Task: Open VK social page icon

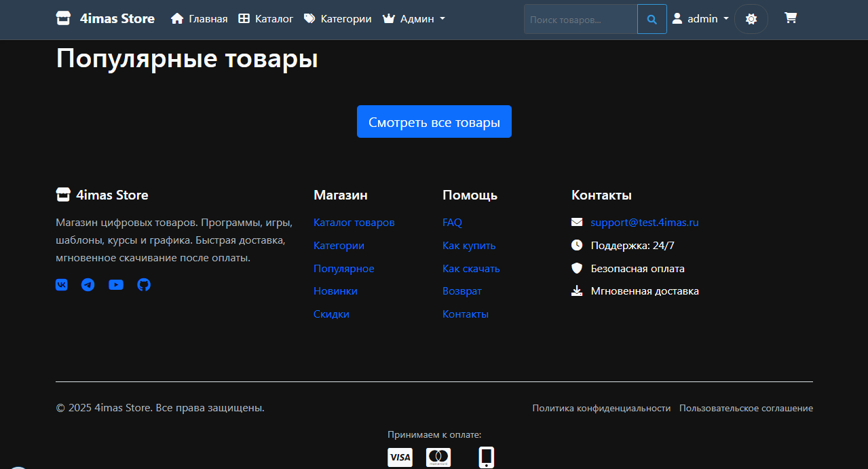Action: [x=61, y=284]
